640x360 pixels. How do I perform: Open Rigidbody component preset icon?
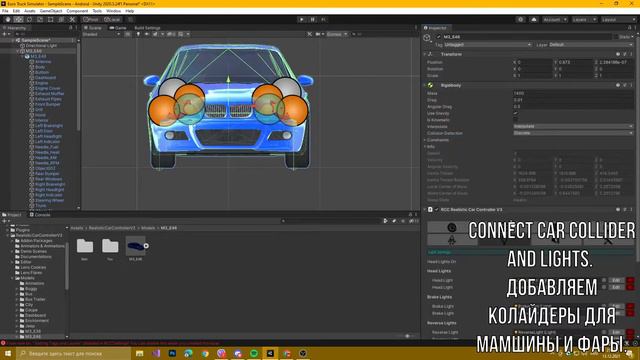(625, 85)
